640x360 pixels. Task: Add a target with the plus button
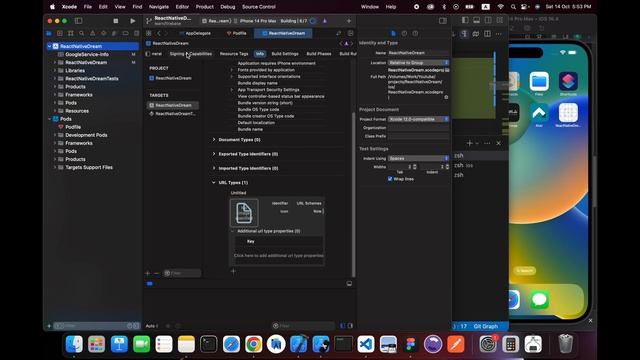point(148,273)
